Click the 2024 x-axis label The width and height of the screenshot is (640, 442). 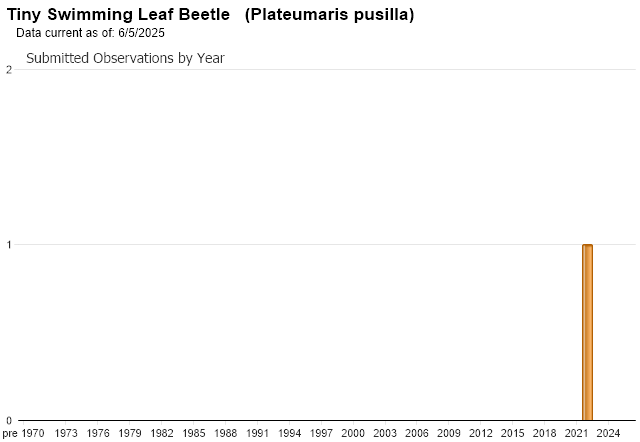pyautogui.click(x=608, y=433)
